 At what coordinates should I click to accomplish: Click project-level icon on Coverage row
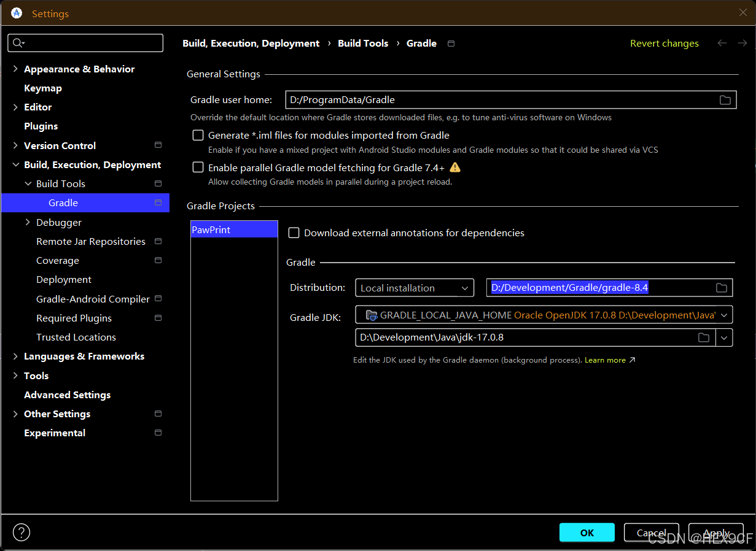pos(158,260)
